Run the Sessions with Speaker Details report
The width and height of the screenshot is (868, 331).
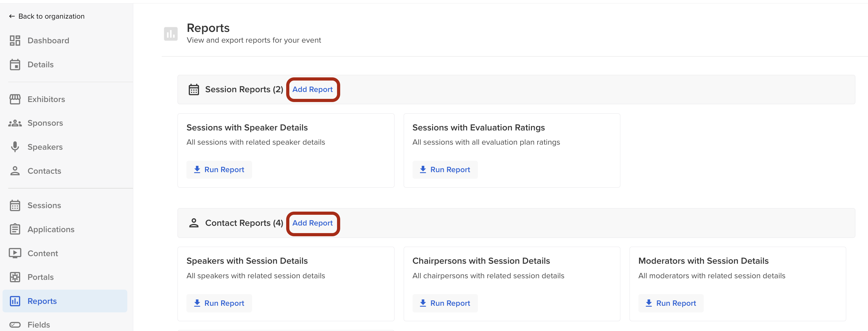click(219, 170)
